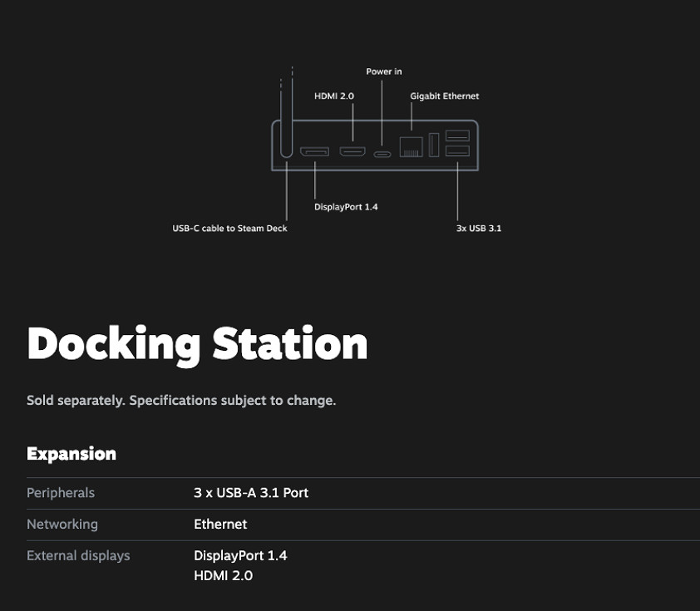Click the 'Docking Station' heading
Viewport: 700px width, 611px height.
(x=197, y=342)
